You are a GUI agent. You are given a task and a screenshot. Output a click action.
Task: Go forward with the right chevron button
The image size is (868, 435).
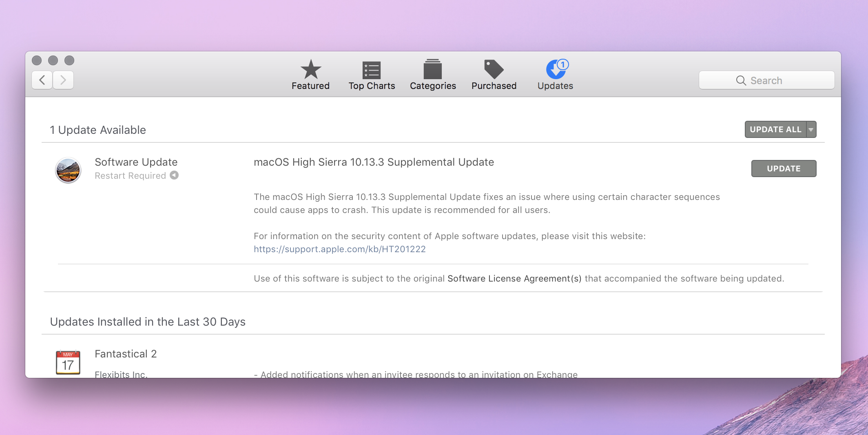[x=63, y=80]
